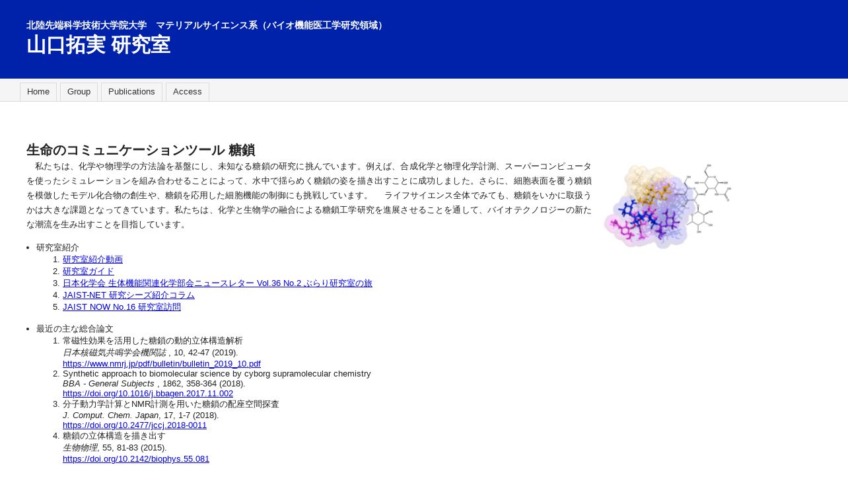
Task: Open the nmrj.jp bulletin_2019_10.pdf link
Action: tap(162, 364)
